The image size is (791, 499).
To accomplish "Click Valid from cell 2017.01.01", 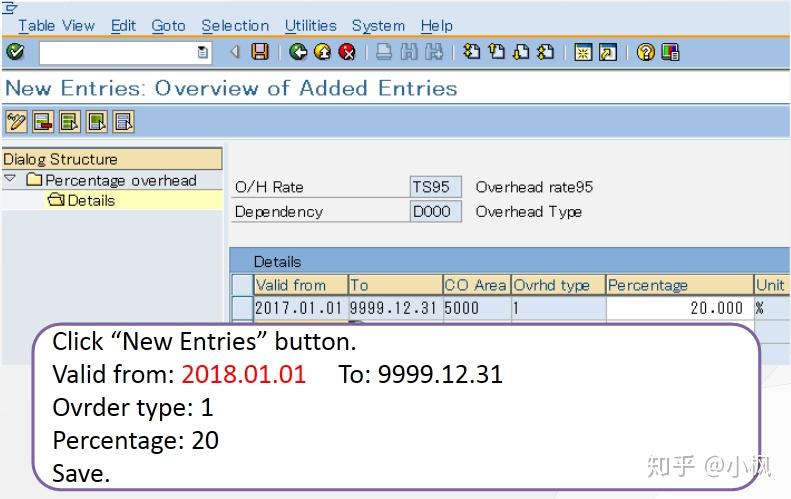I will tap(301, 308).
